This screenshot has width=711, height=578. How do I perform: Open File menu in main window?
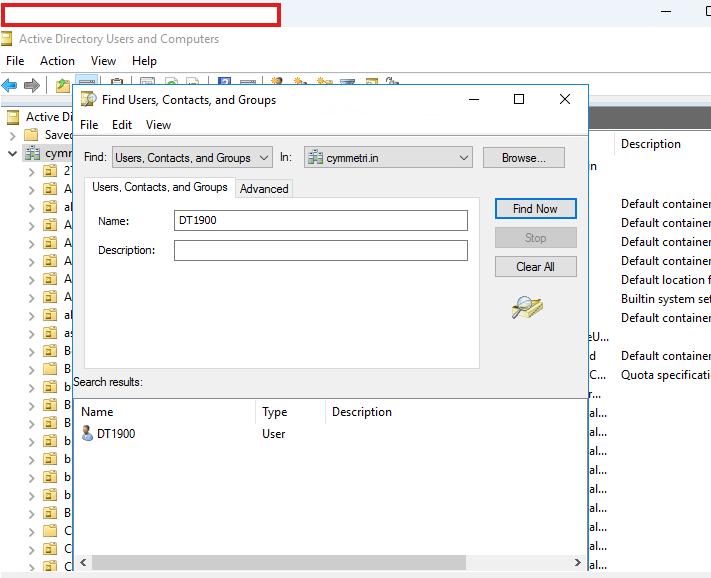(x=15, y=61)
